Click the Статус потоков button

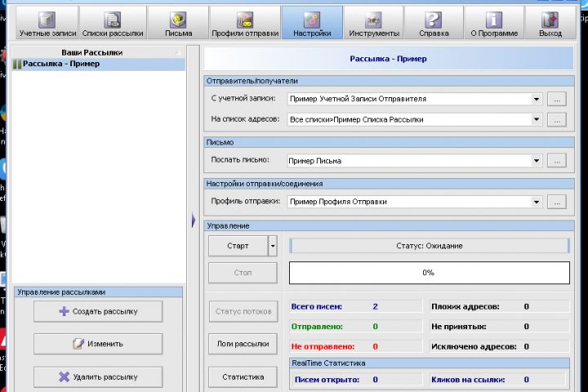[x=243, y=311]
